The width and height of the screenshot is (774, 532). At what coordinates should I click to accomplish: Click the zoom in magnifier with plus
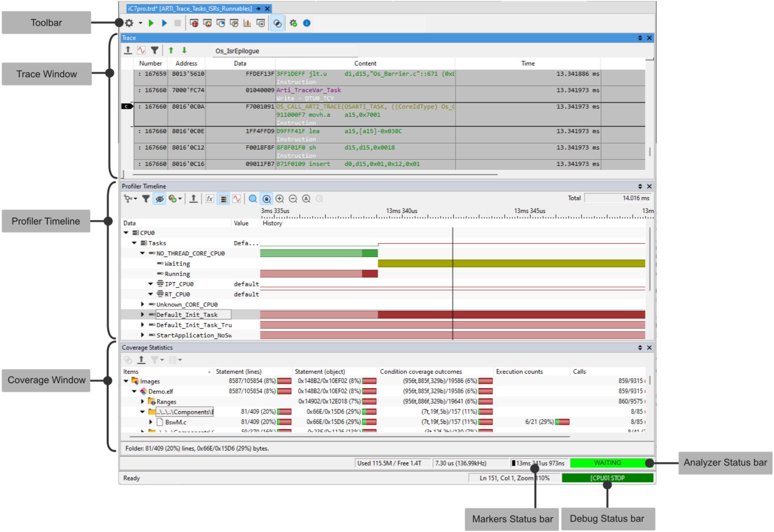[280, 199]
